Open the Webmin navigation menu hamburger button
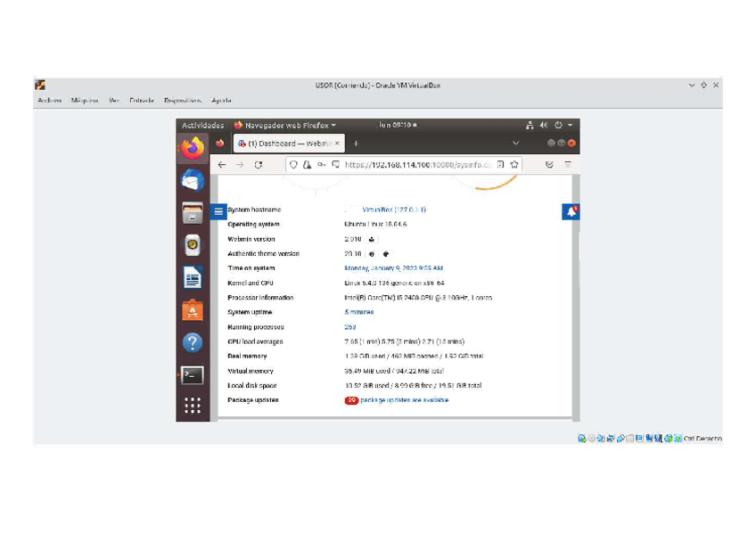This screenshot has height=534, width=756. 218,211
